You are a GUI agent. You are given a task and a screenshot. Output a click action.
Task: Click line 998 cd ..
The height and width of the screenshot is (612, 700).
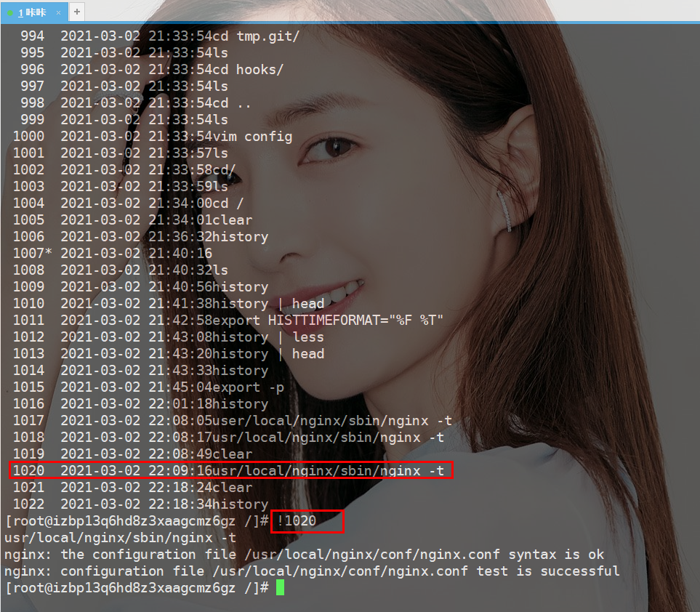(x=135, y=103)
